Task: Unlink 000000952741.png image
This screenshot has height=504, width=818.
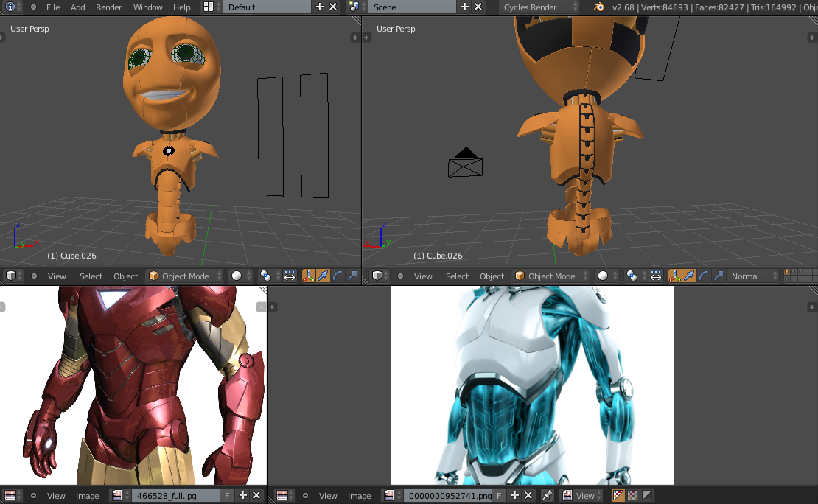Action: coord(528,496)
